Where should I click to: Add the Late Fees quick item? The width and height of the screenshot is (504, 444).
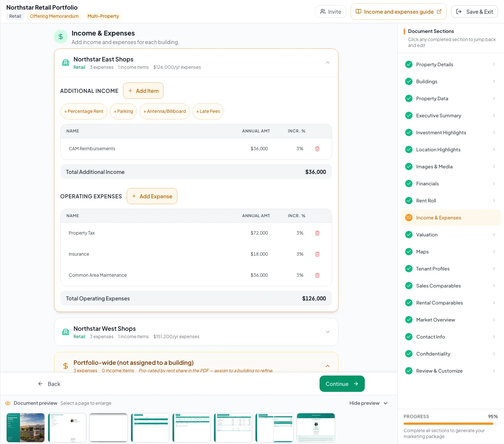pyautogui.click(x=208, y=111)
